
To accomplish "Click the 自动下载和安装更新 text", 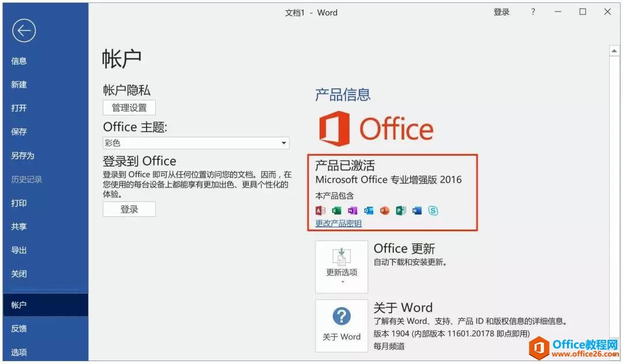I will (x=410, y=262).
